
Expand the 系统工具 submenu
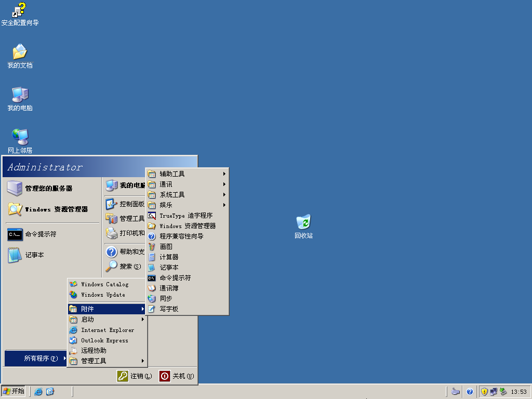coord(187,195)
